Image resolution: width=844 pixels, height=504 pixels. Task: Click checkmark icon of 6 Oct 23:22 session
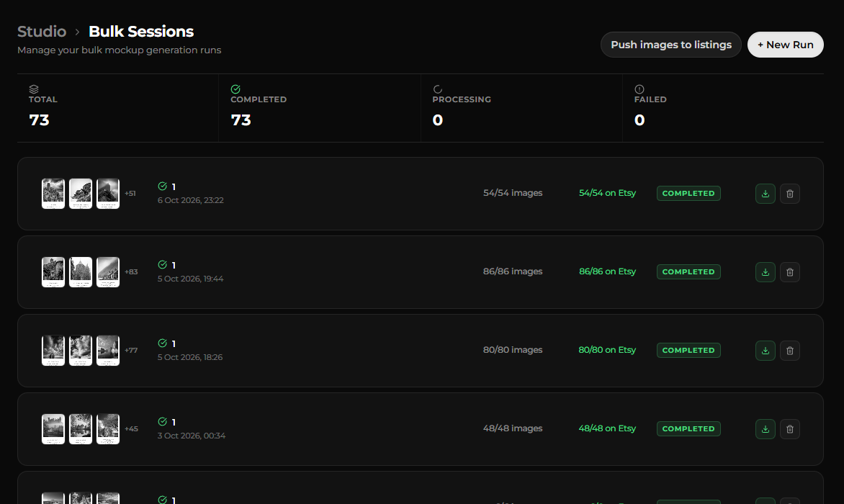pyautogui.click(x=163, y=186)
